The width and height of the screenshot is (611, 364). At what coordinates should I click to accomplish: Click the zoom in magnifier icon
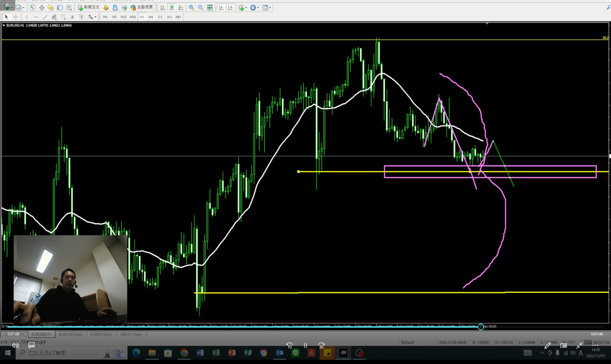tap(191, 8)
